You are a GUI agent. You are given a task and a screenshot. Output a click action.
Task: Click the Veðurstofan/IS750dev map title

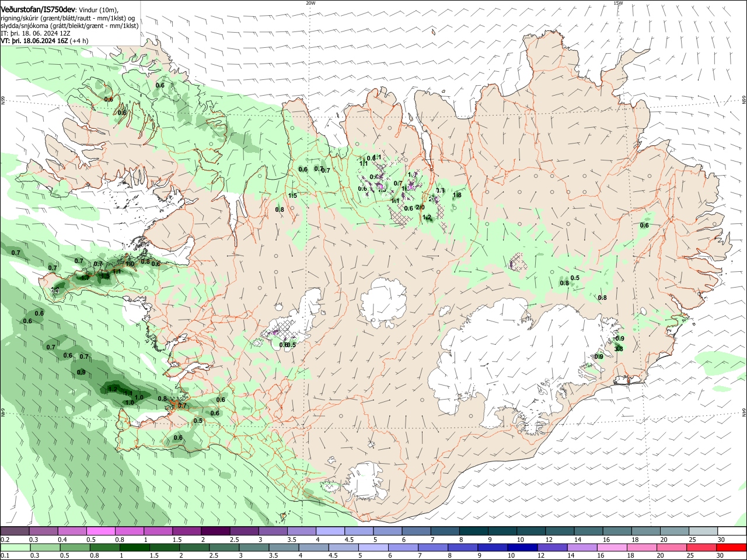38,9
